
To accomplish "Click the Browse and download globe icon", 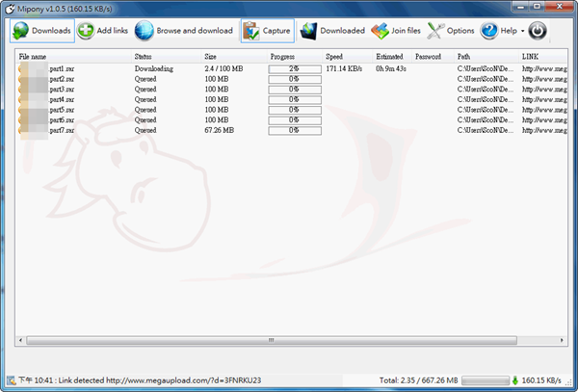I will (144, 31).
